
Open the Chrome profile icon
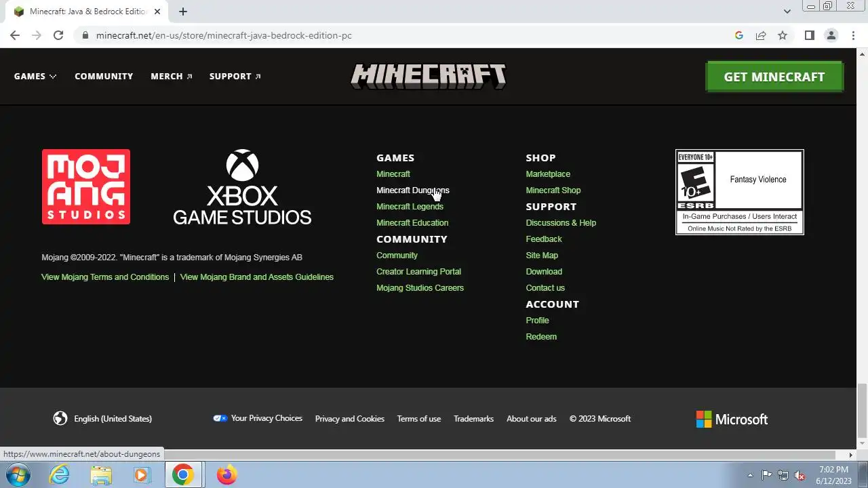[831, 35]
